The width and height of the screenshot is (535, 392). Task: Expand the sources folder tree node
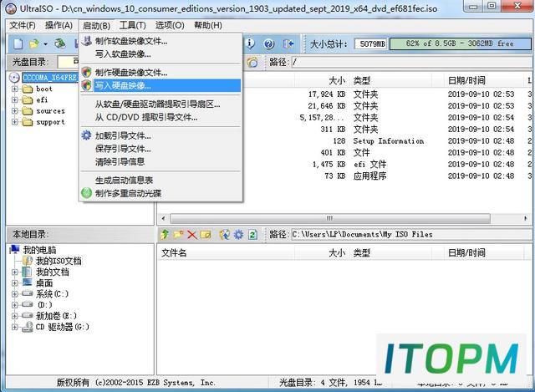click(x=14, y=111)
